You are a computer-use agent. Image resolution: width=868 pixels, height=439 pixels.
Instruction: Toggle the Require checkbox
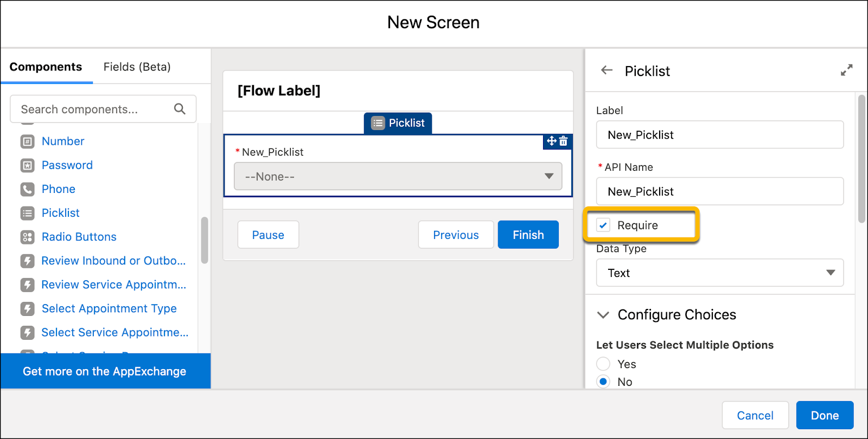pos(603,225)
